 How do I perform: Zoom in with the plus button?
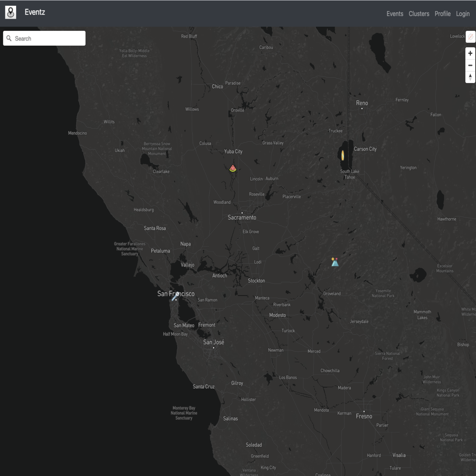(470, 53)
